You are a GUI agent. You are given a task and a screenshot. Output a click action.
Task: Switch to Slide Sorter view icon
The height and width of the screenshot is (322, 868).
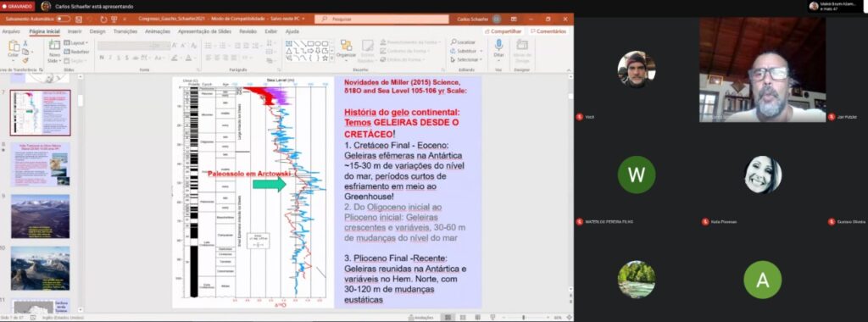463,318
